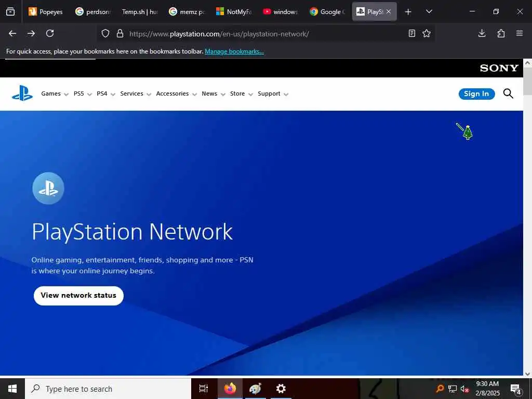Open a new tab with plus button
Viewport: 532px width, 399px height.
[408, 12]
